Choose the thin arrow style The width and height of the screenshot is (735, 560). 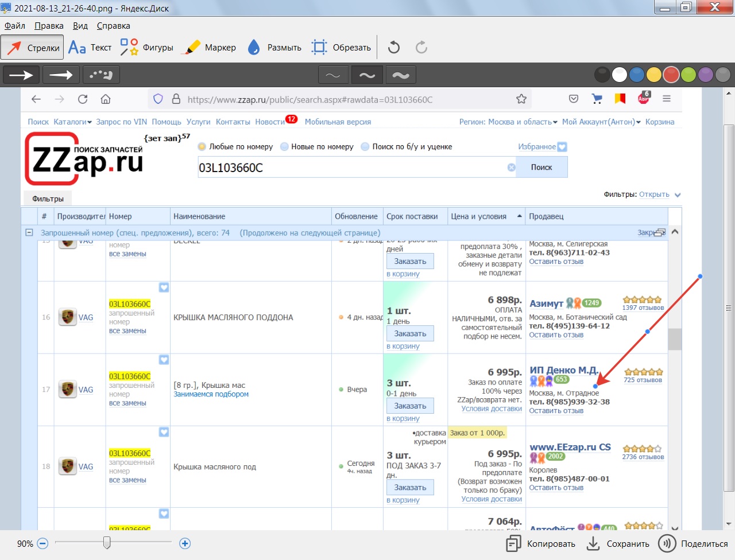tap(21, 75)
